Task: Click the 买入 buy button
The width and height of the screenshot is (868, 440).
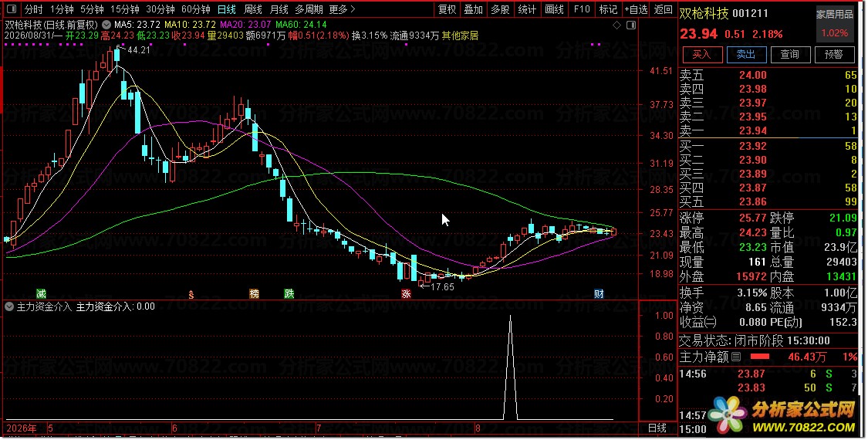Action: pos(701,54)
